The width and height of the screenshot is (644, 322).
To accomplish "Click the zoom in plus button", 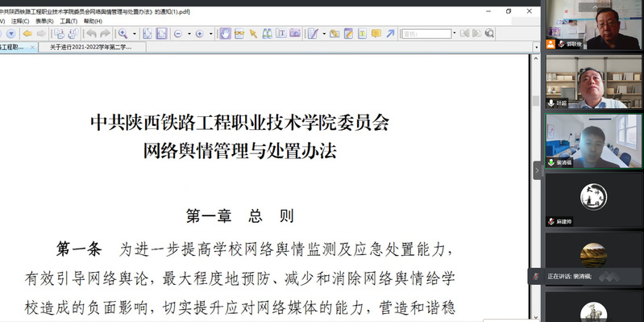I will pos(200,34).
